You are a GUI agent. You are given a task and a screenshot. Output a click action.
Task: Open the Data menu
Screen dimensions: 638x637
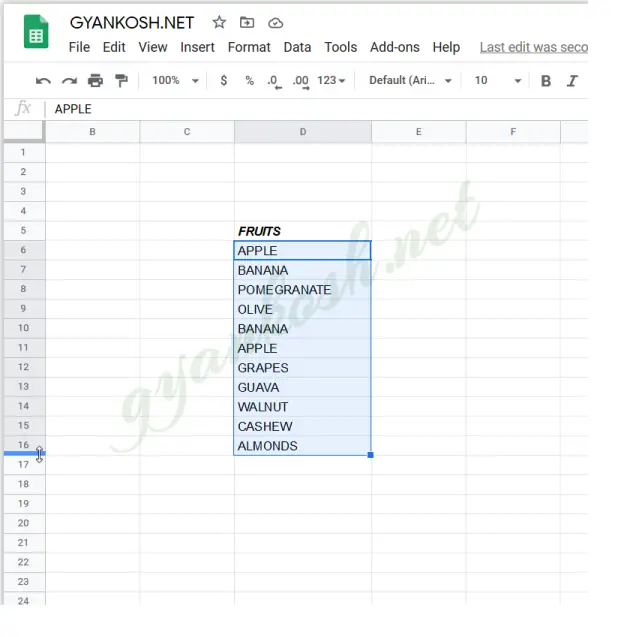297,47
